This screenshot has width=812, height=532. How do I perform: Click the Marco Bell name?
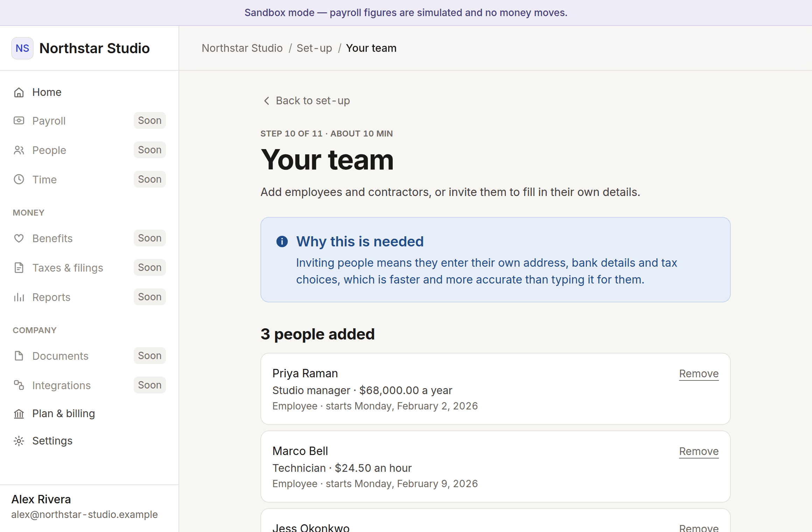point(300,451)
